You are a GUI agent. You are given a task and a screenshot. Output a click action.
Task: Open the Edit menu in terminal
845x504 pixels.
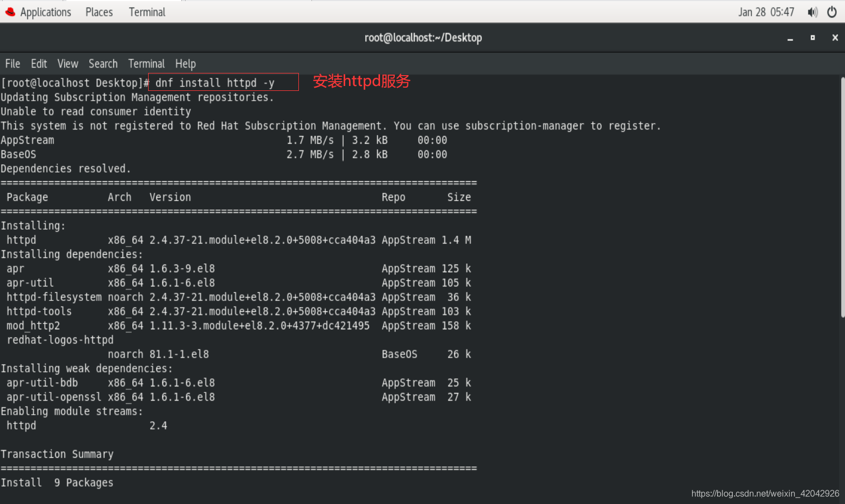(39, 64)
